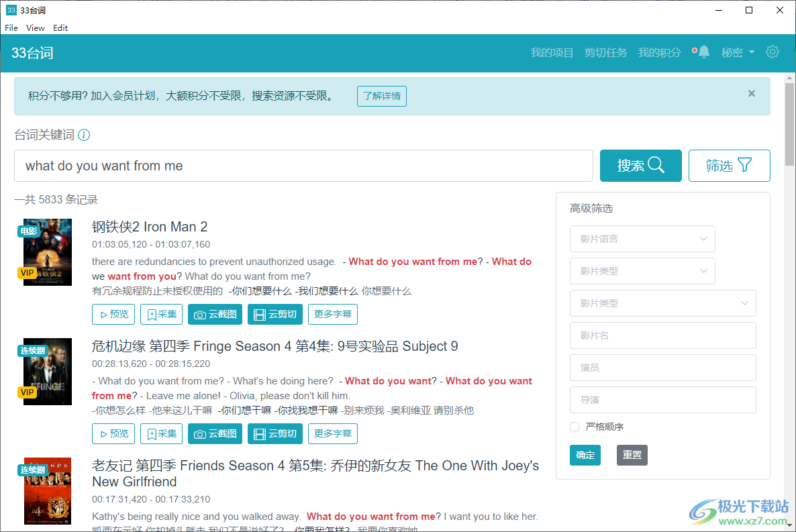Screen dimensions: 796x532
Task: Dismiss the membership banner with X
Action: (751, 93)
